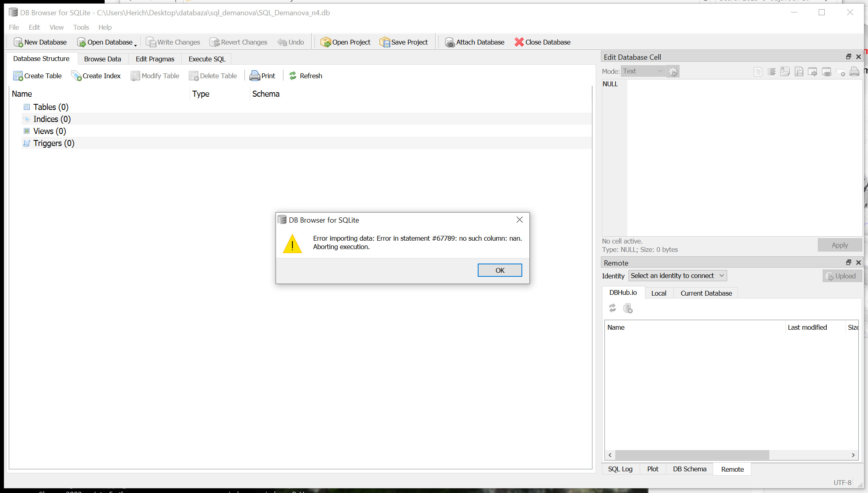Click the Apply button in cell editor
868x493 pixels.
coord(840,245)
